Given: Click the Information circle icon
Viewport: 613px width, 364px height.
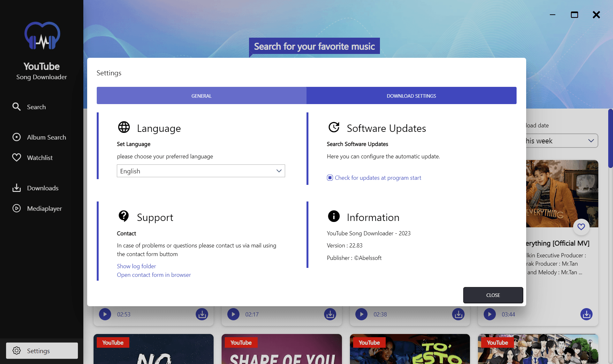Looking at the screenshot, I should (x=334, y=216).
